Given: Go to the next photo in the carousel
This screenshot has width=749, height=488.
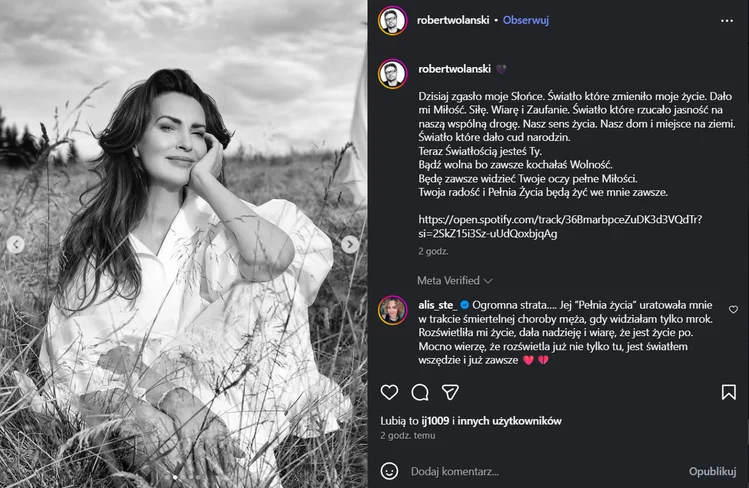Looking at the screenshot, I should (x=350, y=244).
